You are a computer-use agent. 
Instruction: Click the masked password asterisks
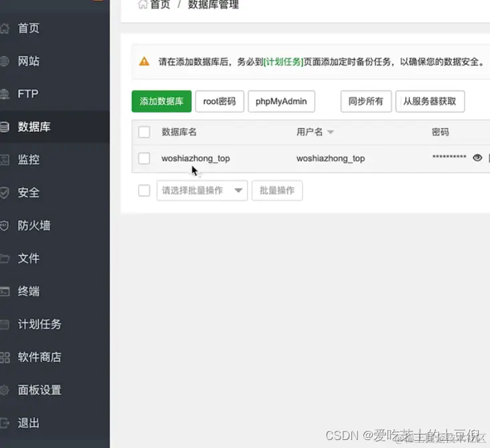pyautogui.click(x=449, y=157)
